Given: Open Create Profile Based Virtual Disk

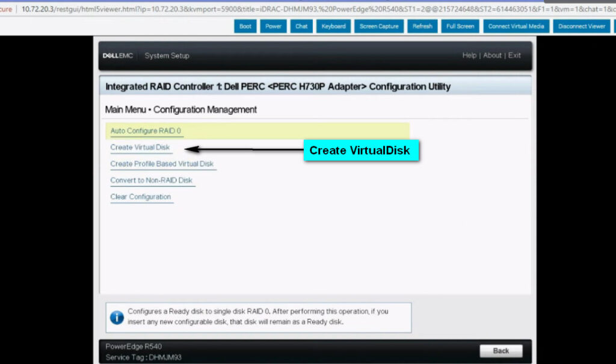Looking at the screenshot, I should click(162, 164).
